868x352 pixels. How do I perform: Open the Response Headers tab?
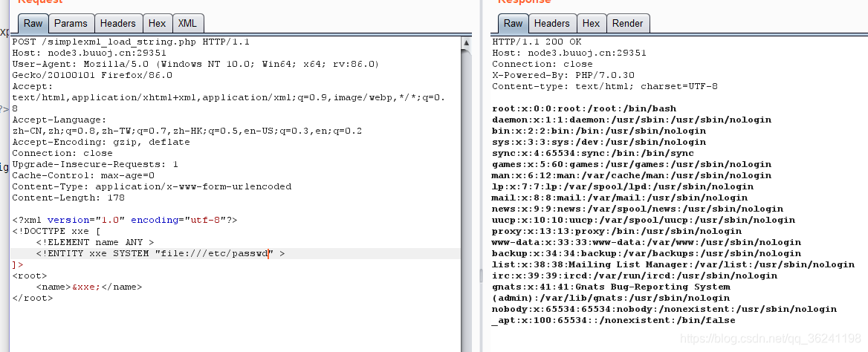(x=552, y=23)
